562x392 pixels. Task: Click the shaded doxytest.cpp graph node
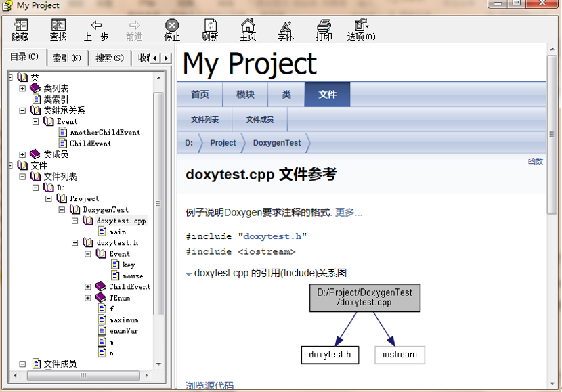(x=365, y=298)
